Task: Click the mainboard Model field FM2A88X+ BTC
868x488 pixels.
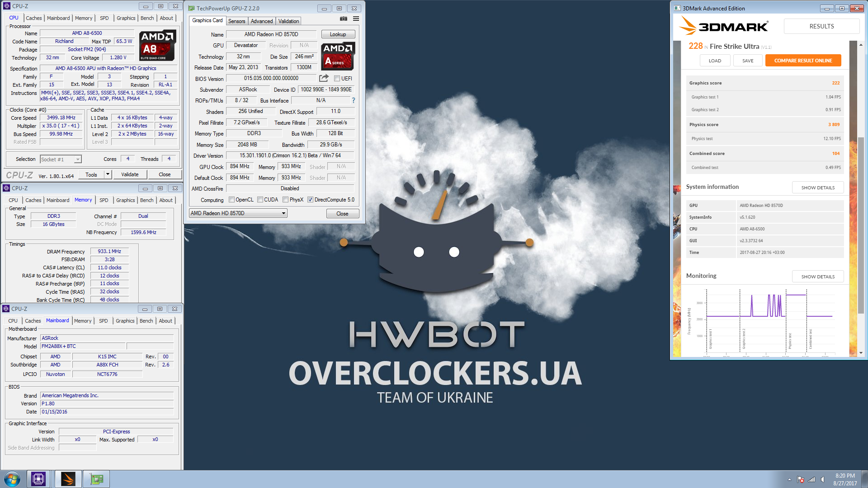Action: (x=83, y=346)
